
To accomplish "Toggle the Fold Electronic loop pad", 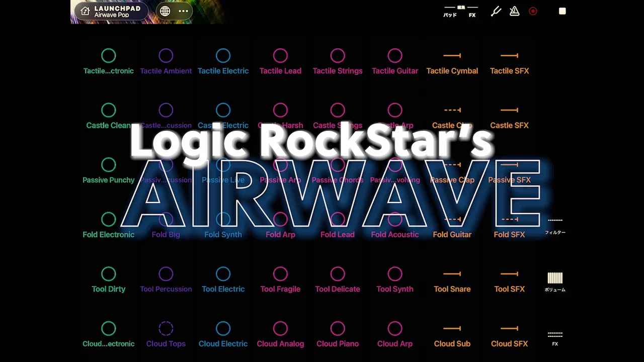I will coord(109,226).
